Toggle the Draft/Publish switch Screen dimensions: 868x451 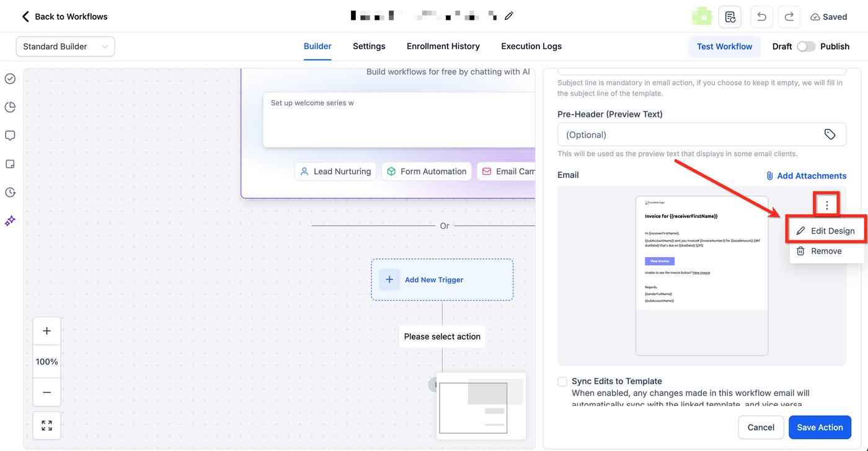click(806, 46)
